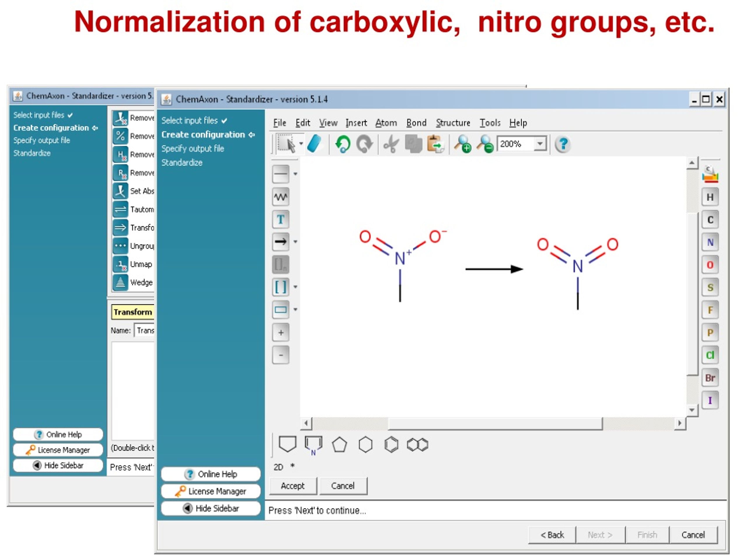Insert the pyrrole ring template
747x560 pixels.
coord(313,445)
